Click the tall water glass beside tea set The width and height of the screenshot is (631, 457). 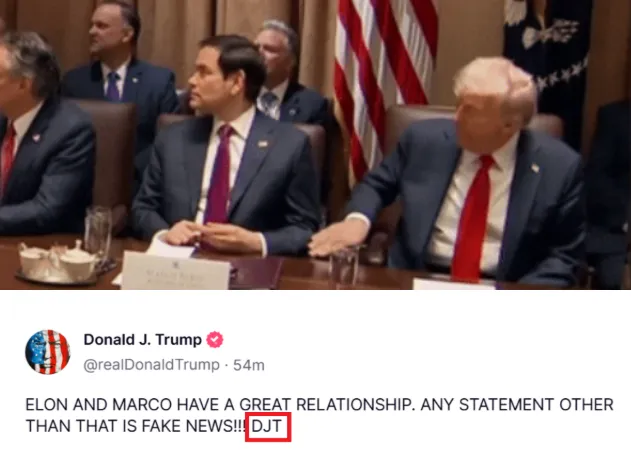click(x=98, y=234)
